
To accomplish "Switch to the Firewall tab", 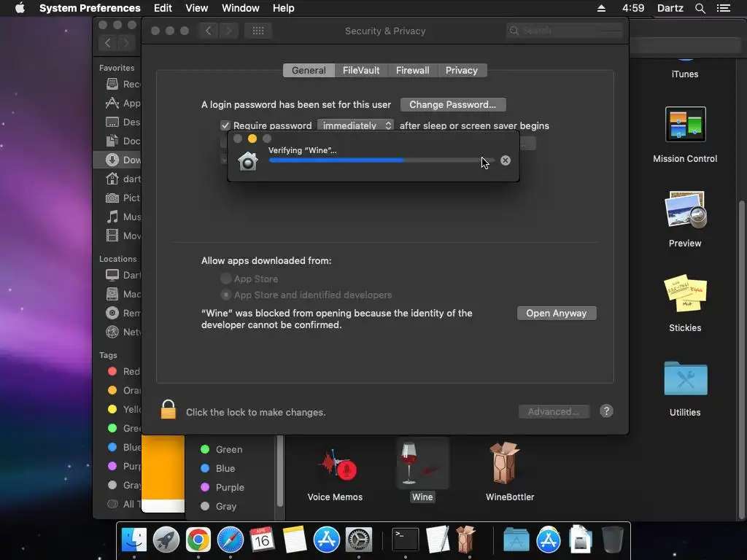I will tap(413, 71).
